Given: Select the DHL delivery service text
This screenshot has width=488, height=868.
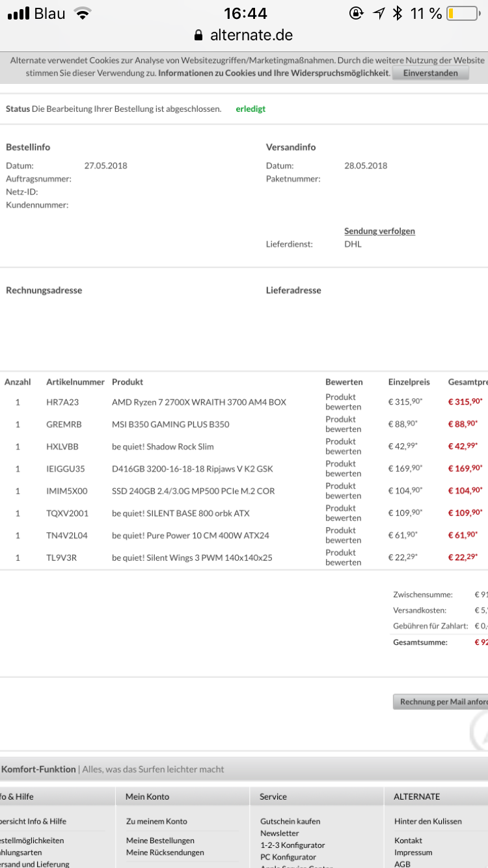Looking at the screenshot, I should click(x=353, y=244).
